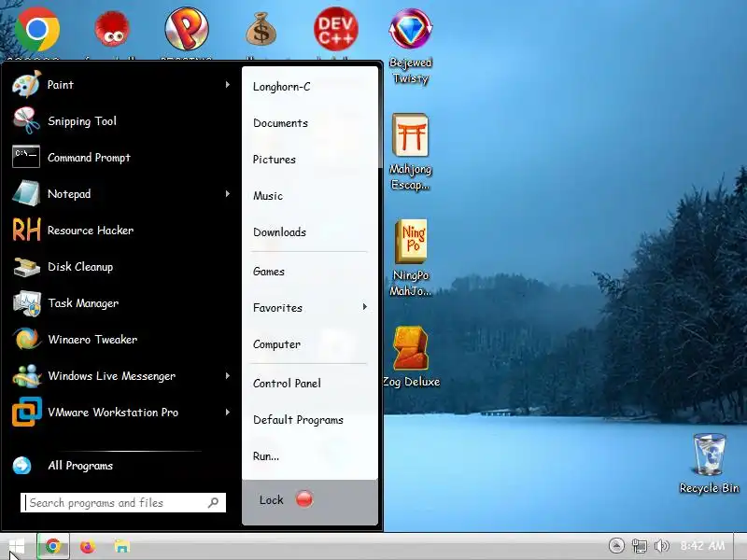The height and width of the screenshot is (560, 747).
Task: Launch Snipping Tool via its scissors icon
Action: (x=27, y=121)
